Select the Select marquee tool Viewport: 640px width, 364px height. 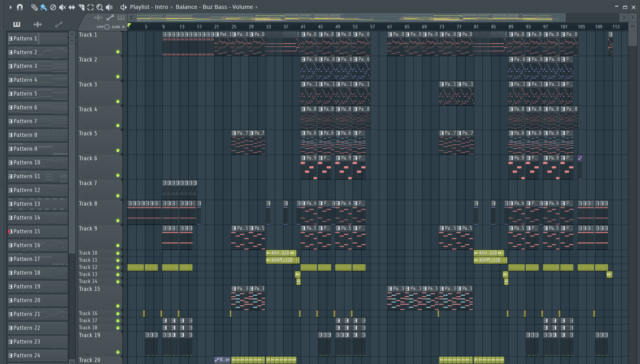click(x=90, y=7)
